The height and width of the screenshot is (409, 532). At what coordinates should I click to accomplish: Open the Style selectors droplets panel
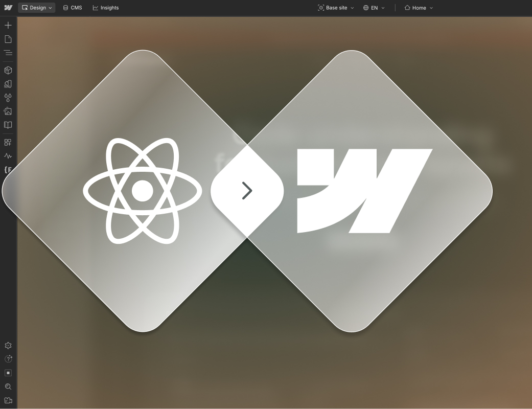[x=8, y=98]
